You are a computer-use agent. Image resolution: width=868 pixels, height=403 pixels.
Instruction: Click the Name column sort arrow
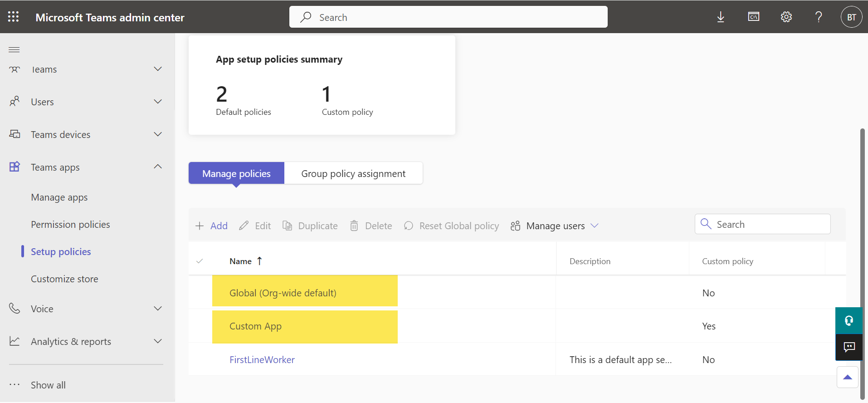pos(259,261)
